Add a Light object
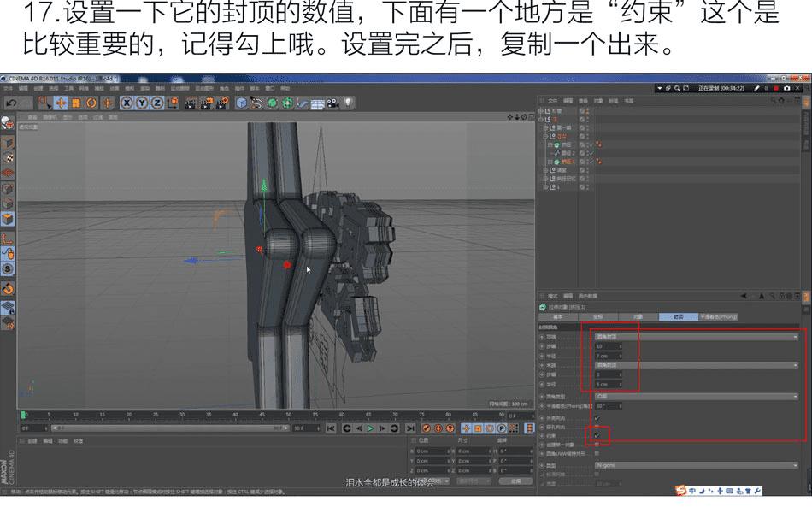812x513 pixels. click(349, 103)
